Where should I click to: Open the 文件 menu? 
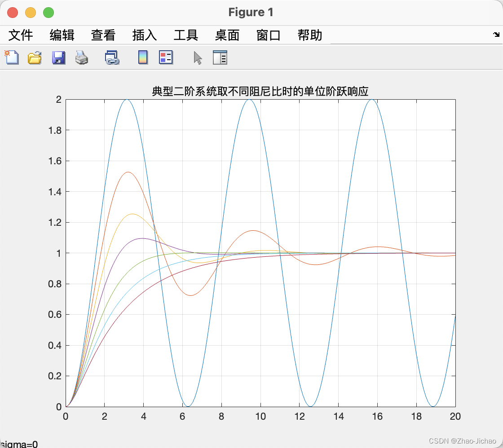click(x=21, y=35)
